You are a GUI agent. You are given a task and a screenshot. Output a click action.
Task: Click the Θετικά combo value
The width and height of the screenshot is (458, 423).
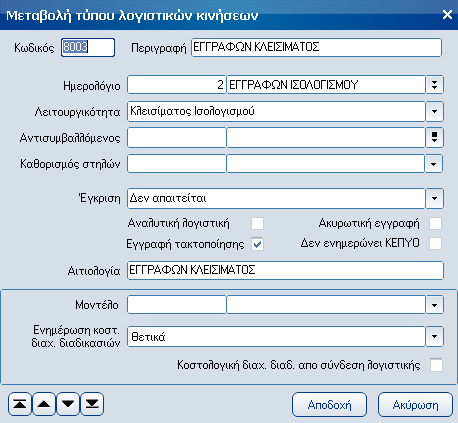(276, 336)
